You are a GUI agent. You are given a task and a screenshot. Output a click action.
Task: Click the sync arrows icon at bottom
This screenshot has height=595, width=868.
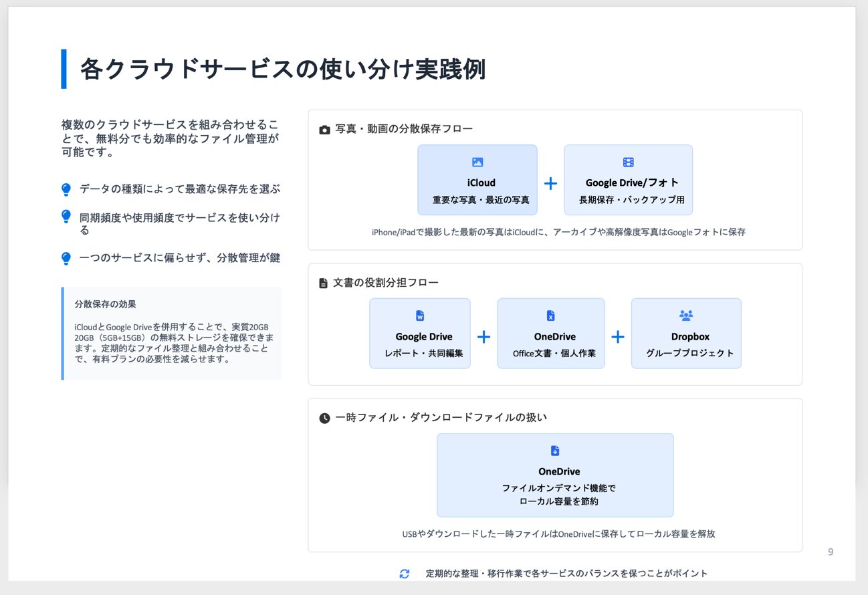pos(405,574)
